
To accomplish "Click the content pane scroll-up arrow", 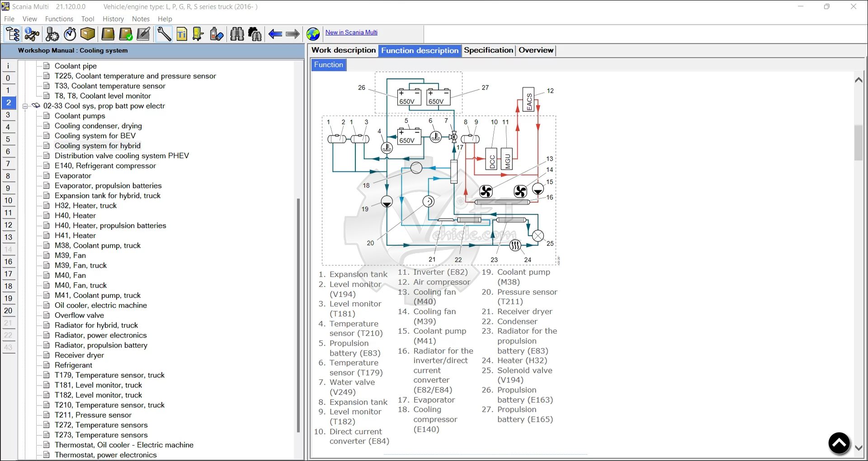I will pyautogui.click(x=859, y=80).
